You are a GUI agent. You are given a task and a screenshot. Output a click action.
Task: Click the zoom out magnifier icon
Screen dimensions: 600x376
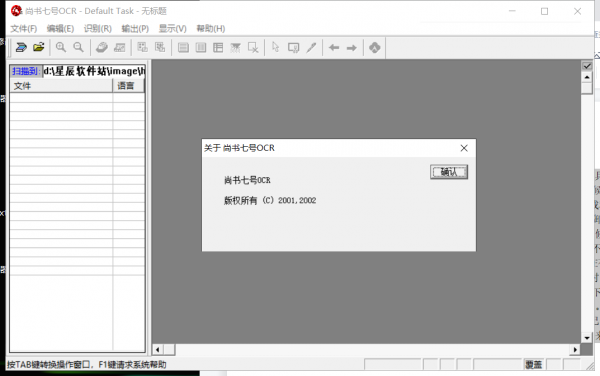tap(78, 47)
